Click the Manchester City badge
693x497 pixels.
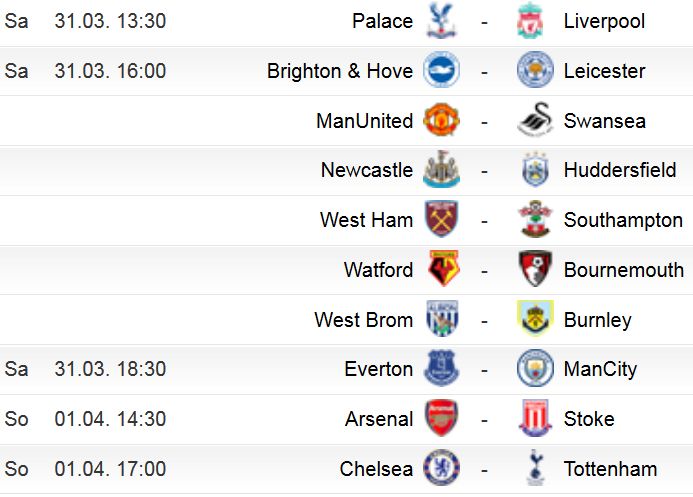tap(535, 368)
